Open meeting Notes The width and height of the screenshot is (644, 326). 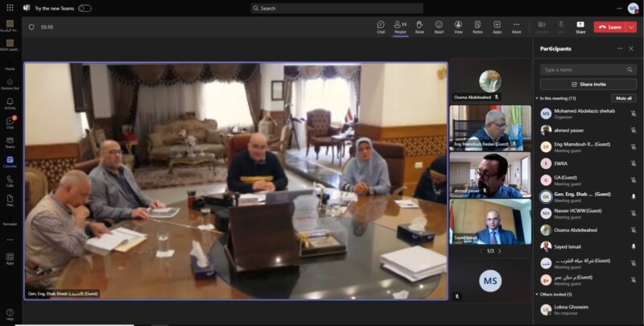477,26
